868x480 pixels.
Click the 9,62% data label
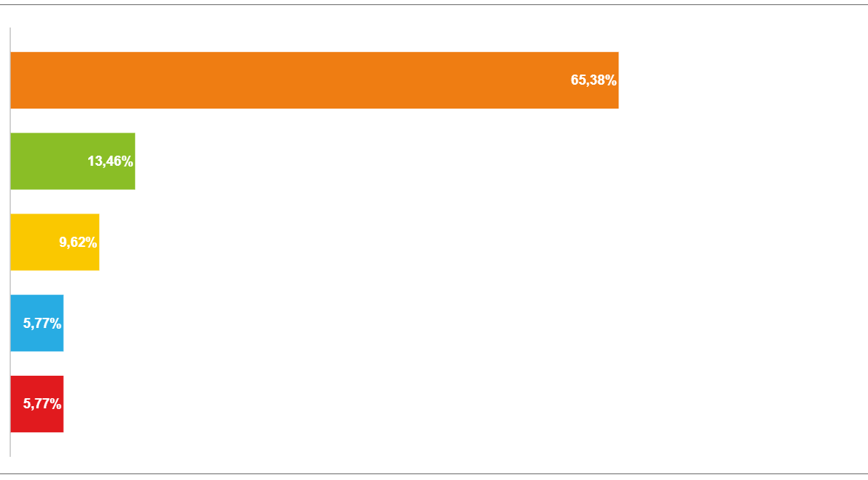click(78, 243)
